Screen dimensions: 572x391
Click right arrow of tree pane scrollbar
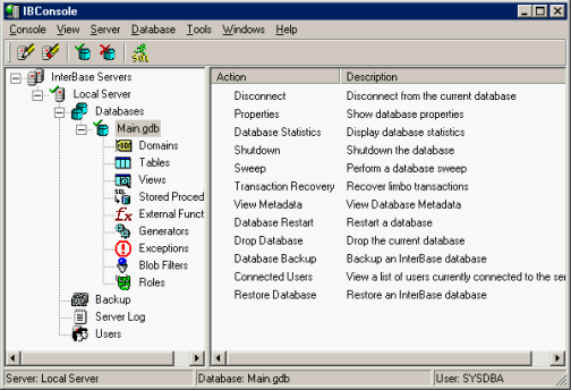pos(197,358)
